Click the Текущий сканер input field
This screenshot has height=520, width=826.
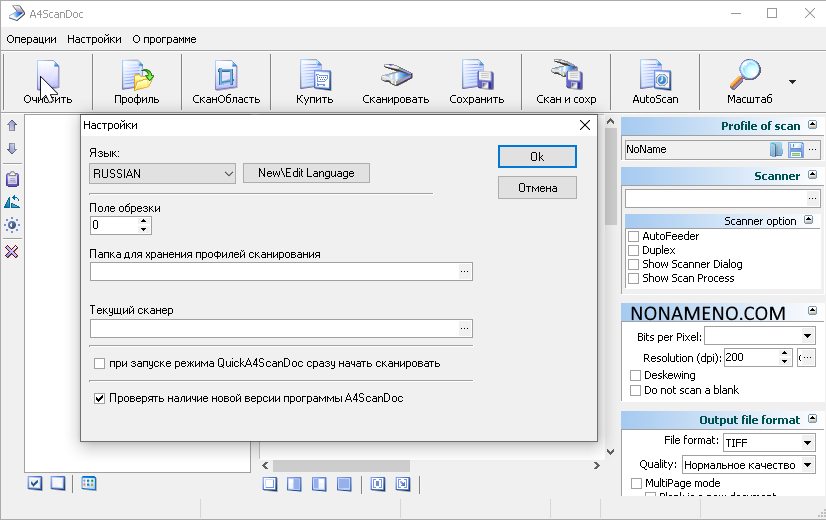tap(273, 328)
